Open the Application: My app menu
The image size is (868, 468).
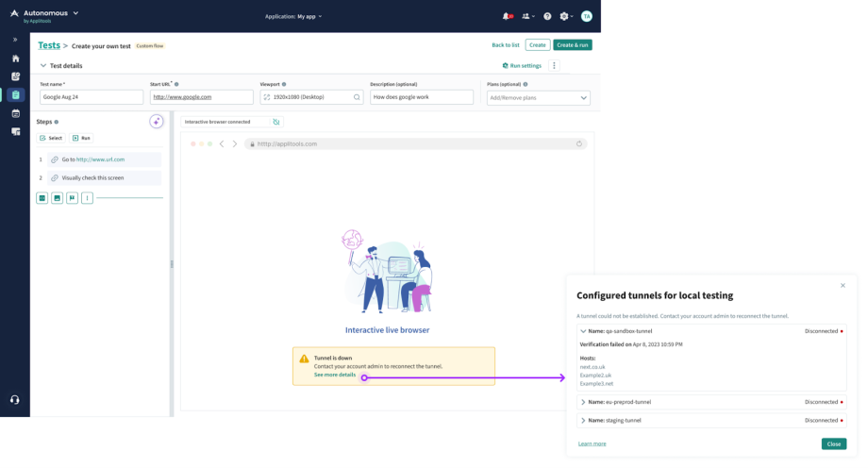tap(293, 16)
